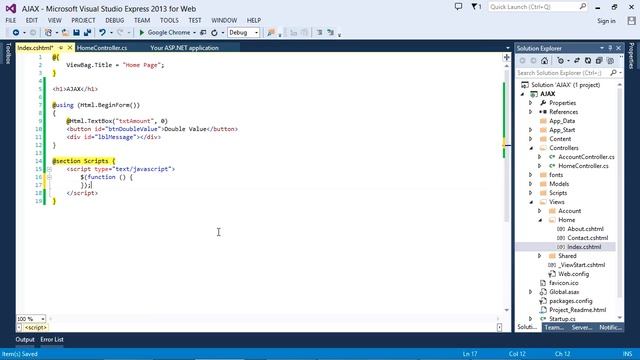Click the editor split-window icon above scrollbar
The image size is (640, 360).
click(507, 58)
